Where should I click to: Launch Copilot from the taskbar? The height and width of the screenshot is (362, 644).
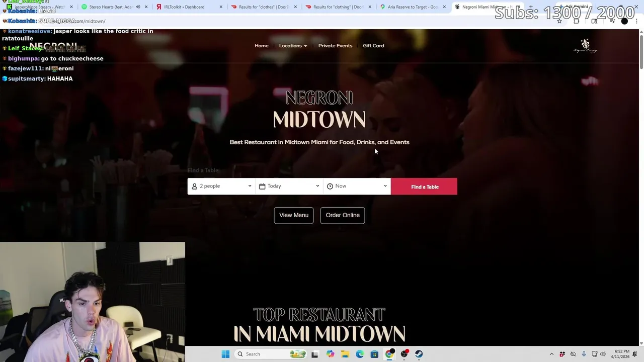point(330,354)
